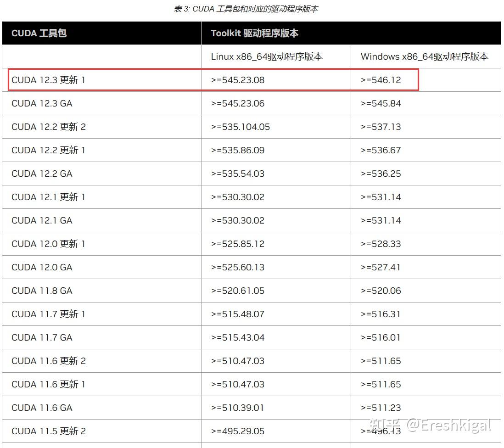Select the CUDA 11.6 更新 2 label
This screenshot has height=448, width=504.
coord(49,361)
